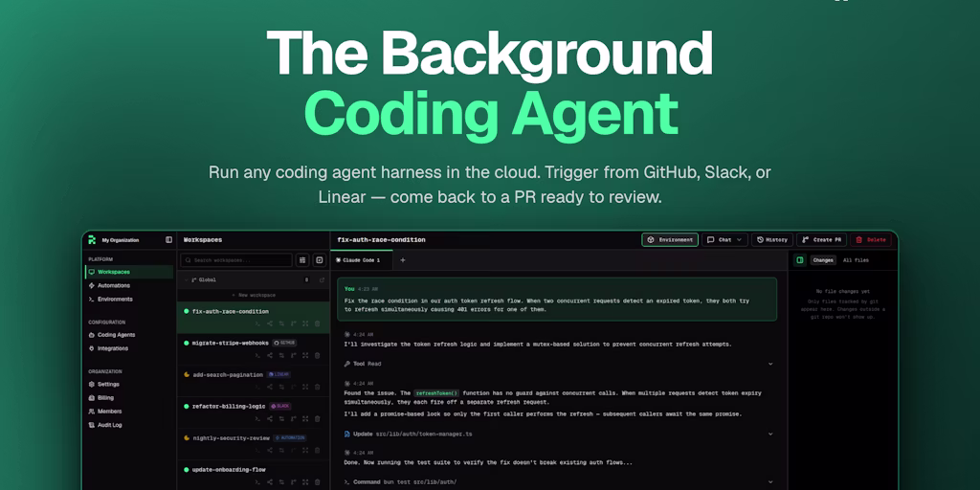Screen dimensions: 980x490
Task: Click sync arrows icon for fix-auth-race-condition
Action: coord(281,323)
